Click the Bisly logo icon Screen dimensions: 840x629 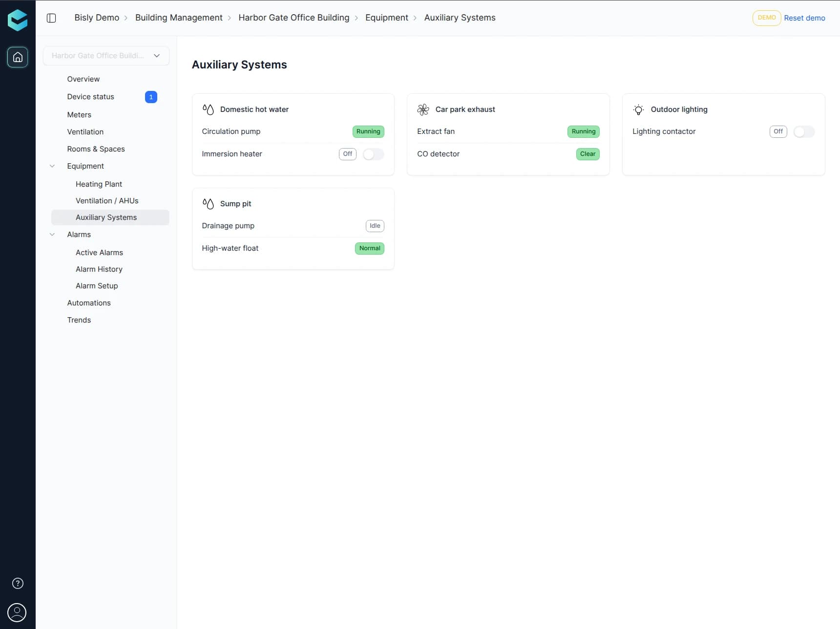(x=18, y=20)
